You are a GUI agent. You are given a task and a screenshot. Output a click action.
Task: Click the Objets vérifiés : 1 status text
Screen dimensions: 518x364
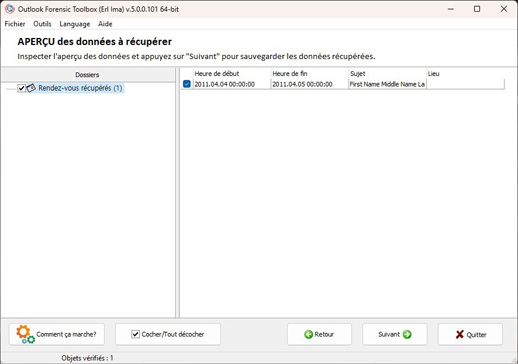click(x=87, y=358)
